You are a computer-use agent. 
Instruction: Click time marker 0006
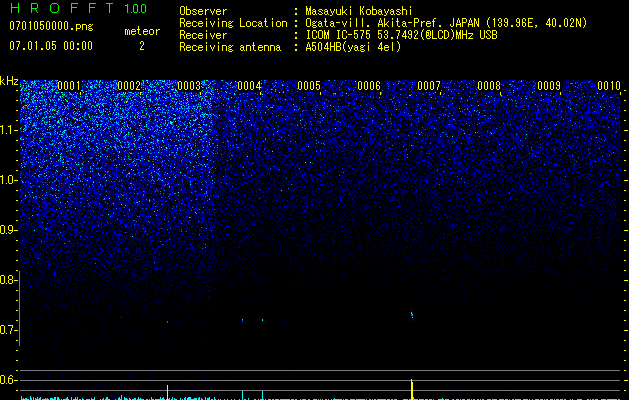point(369,86)
